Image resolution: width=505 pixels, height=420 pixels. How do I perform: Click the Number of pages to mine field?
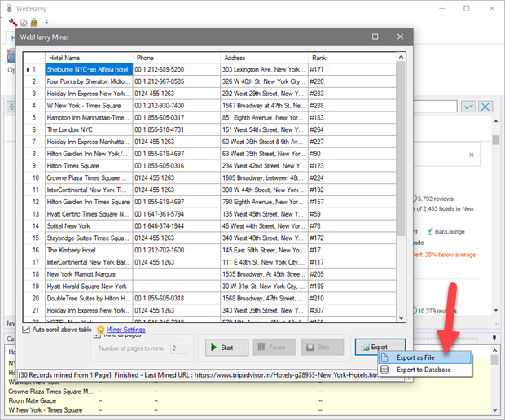tap(178, 348)
